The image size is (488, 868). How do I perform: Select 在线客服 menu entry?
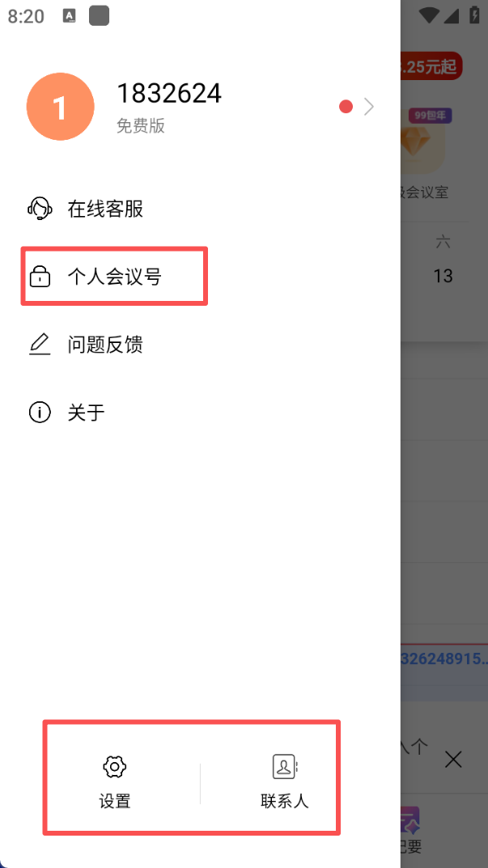(x=105, y=209)
